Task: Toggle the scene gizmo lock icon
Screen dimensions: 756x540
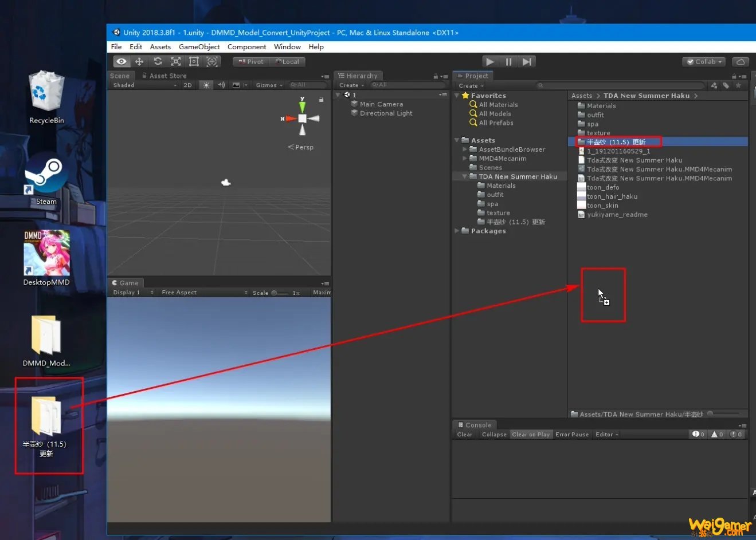Action: [321, 100]
